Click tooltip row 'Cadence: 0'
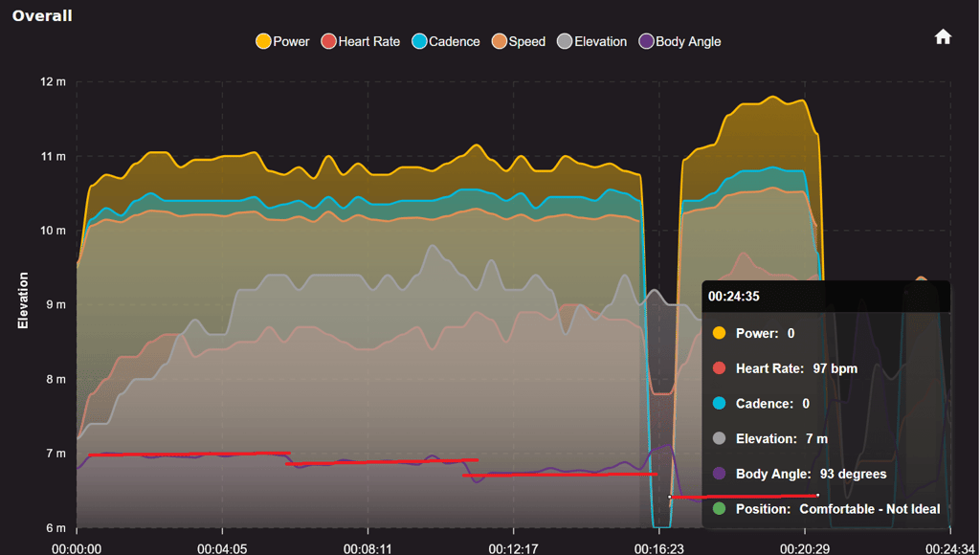980x555 pixels. click(761, 404)
